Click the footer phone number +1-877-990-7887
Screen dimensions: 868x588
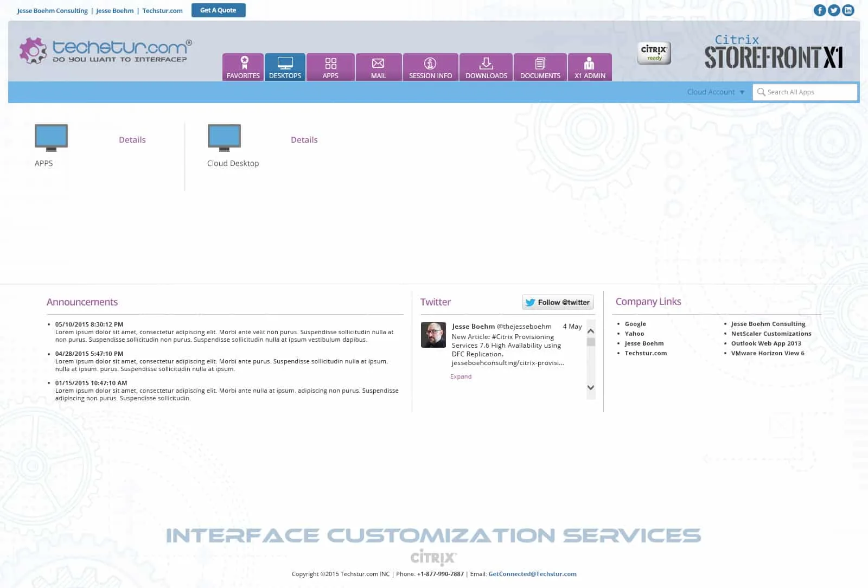coord(440,574)
